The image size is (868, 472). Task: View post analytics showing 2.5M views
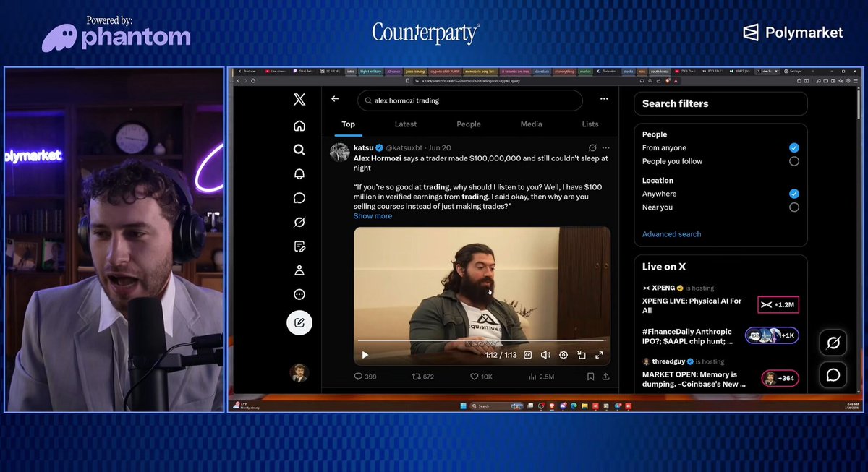[541, 377]
